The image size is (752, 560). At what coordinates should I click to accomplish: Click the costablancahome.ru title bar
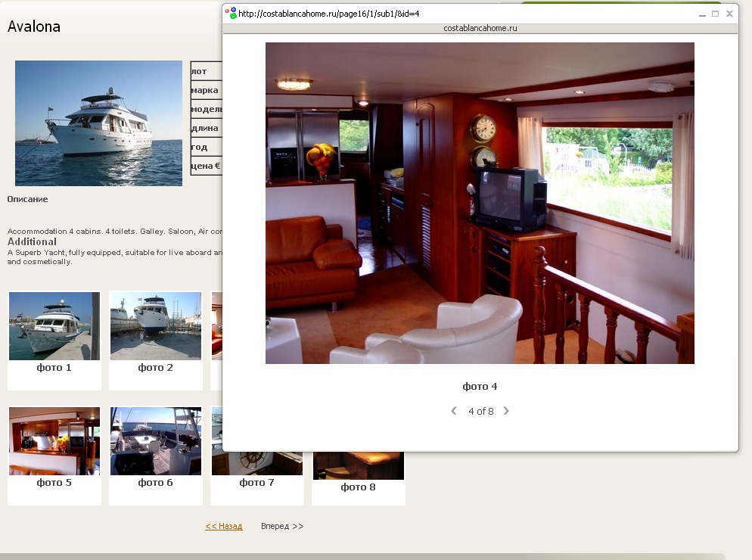click(x=480, y=28)
